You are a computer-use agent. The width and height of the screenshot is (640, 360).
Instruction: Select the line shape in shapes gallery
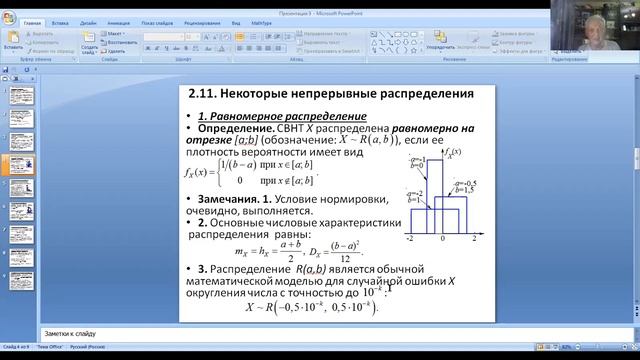click(x=382, y=35)
